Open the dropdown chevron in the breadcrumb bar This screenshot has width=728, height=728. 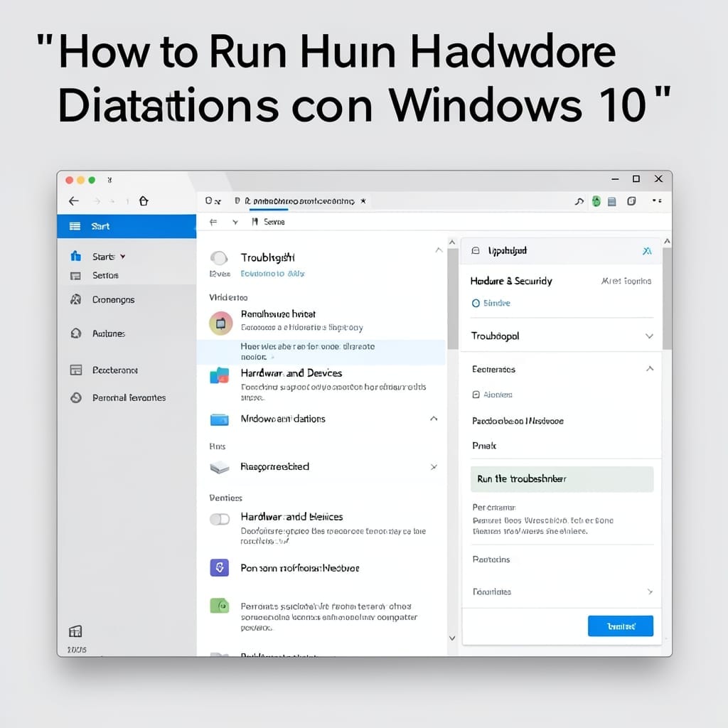tap(235, 223)
